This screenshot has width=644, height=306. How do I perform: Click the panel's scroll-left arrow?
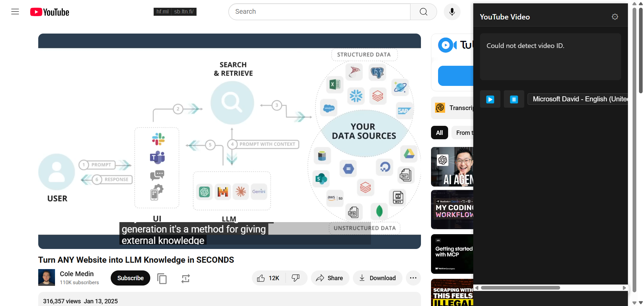pos(477,288)
